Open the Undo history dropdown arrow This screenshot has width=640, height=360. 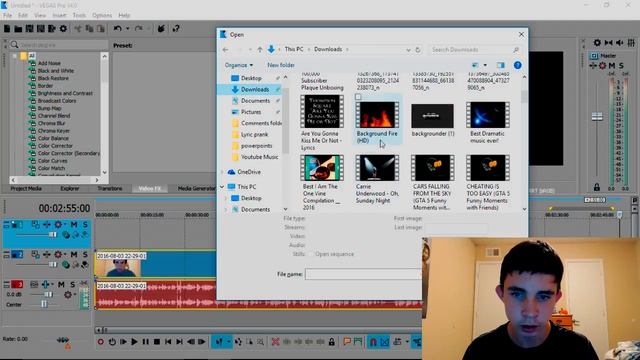coord(127,29)
